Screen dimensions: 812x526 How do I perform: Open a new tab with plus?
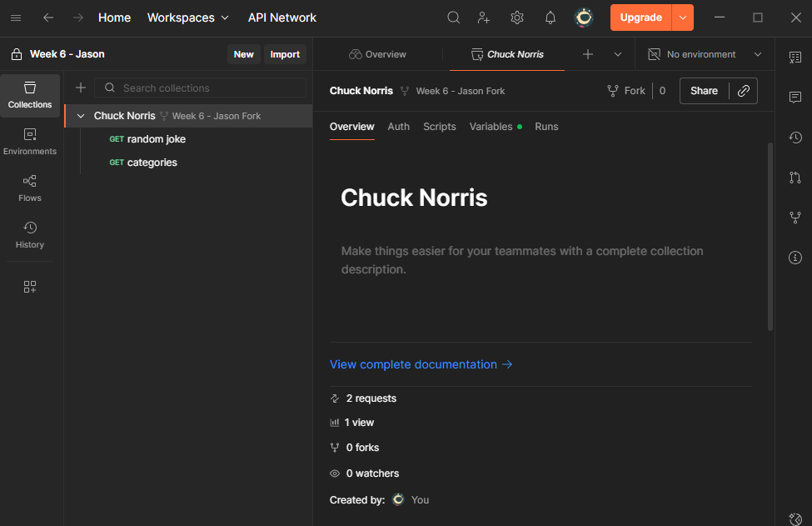(588, 54)
